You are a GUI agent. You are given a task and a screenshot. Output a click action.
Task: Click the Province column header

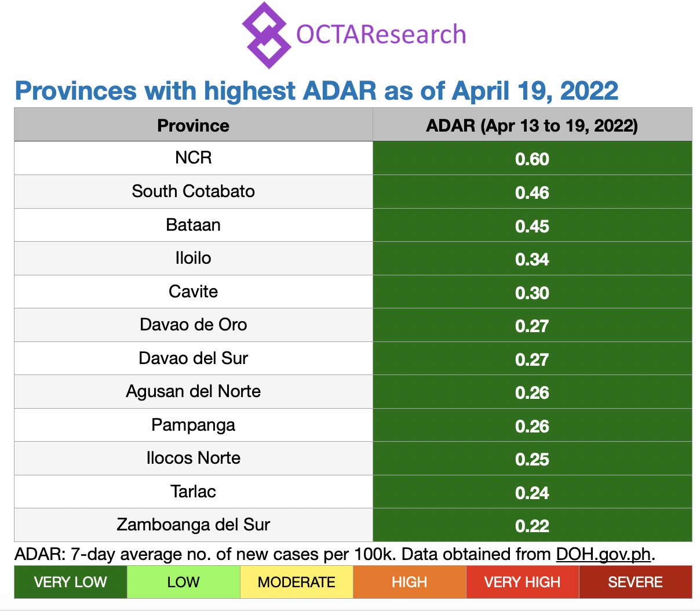[193, 125]
